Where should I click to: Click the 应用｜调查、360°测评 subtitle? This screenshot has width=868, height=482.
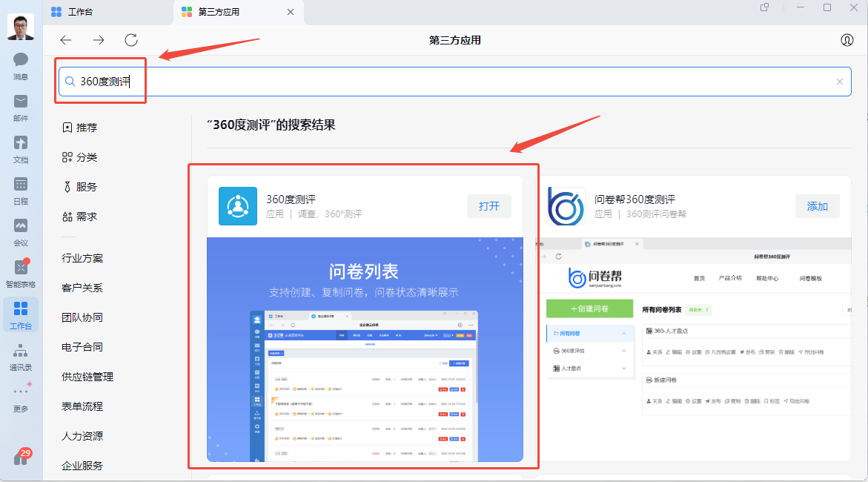tap(314, 214)
